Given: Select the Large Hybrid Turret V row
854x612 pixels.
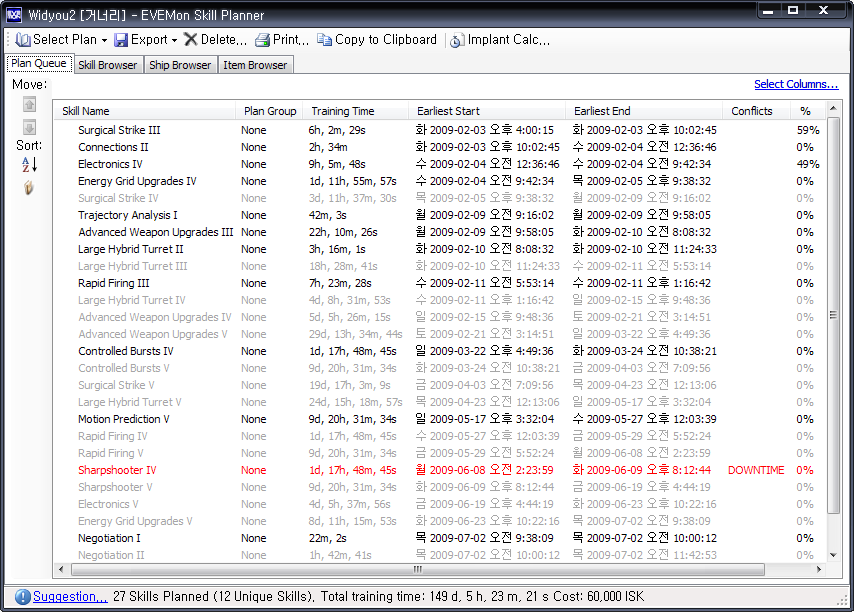Looking at the screenshot, I should [x=440, y=402].
